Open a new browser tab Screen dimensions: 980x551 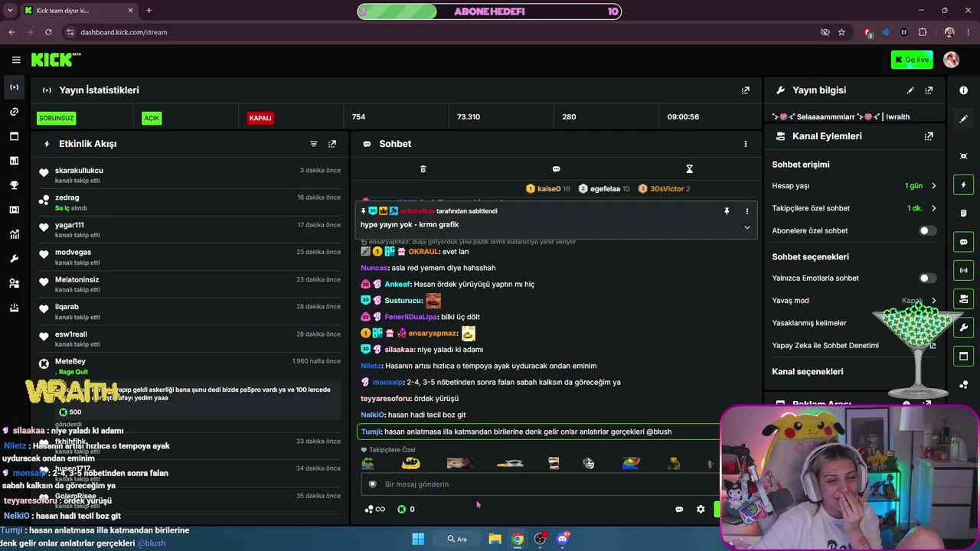(149, 11)
